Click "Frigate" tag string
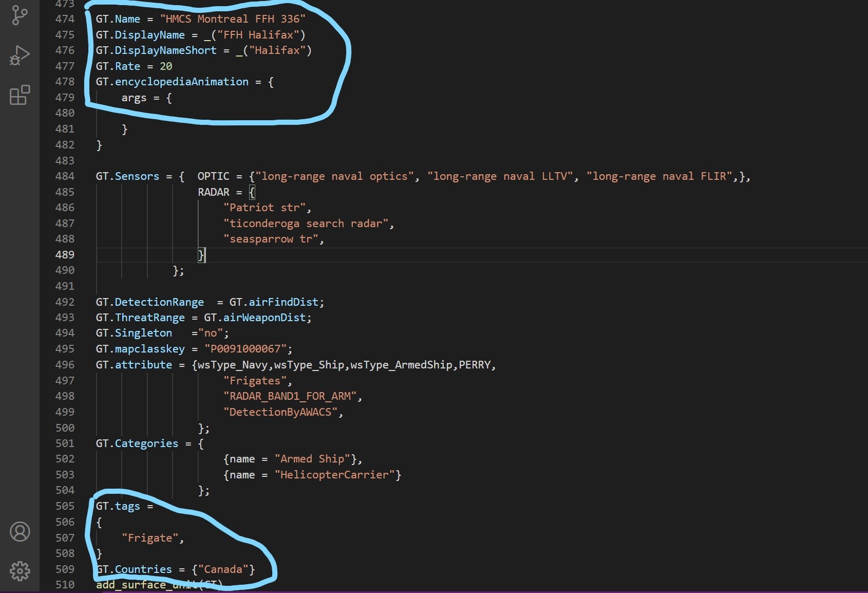 point(150,538)
